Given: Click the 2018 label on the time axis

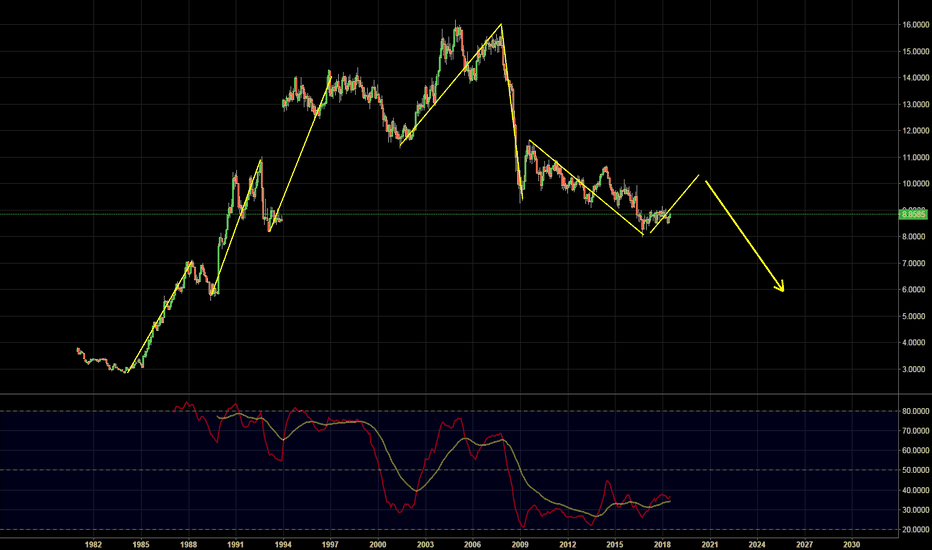Looking at the screenshot, I should click(x=662, y=544).
